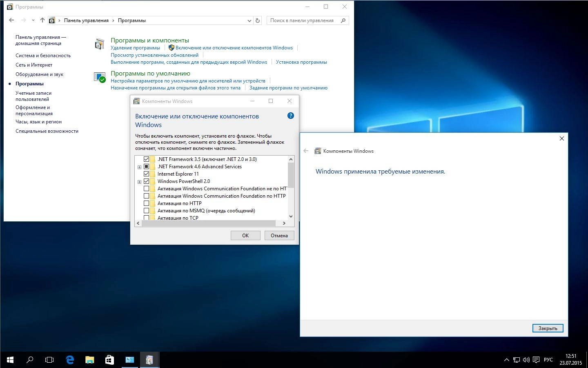
Task: Click Включение или отключение компонентов Windows link
Action: click(234, 48)
